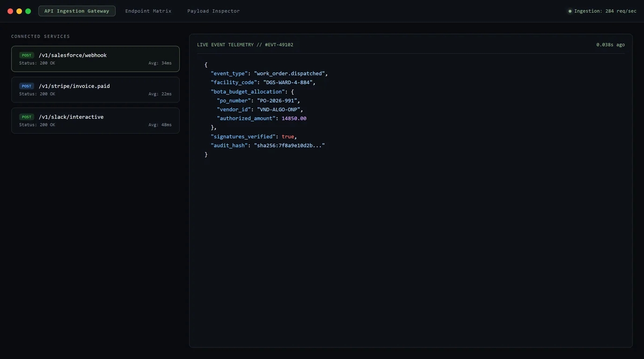Click the "bota_budget_allocation" key
Viewport: 644px width, 359px height.
pos(248,92)
